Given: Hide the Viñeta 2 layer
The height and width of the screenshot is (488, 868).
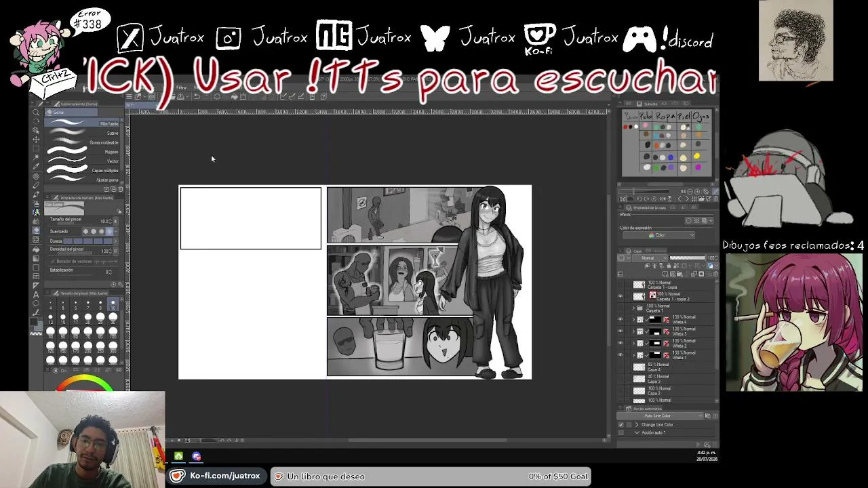Looking at the screenshot, I should click(620, 344).
